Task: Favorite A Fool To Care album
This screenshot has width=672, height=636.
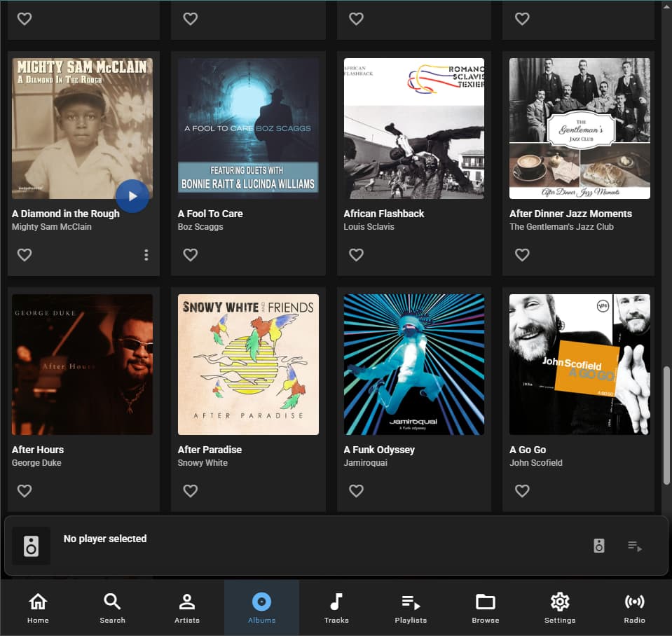Action: [x=191, y=255]
